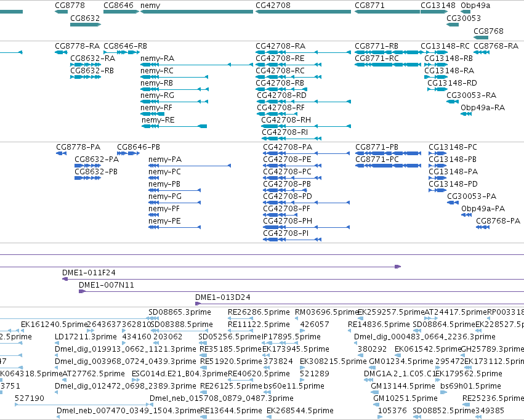Click transcript Obp49a-RA

point(483,108)
